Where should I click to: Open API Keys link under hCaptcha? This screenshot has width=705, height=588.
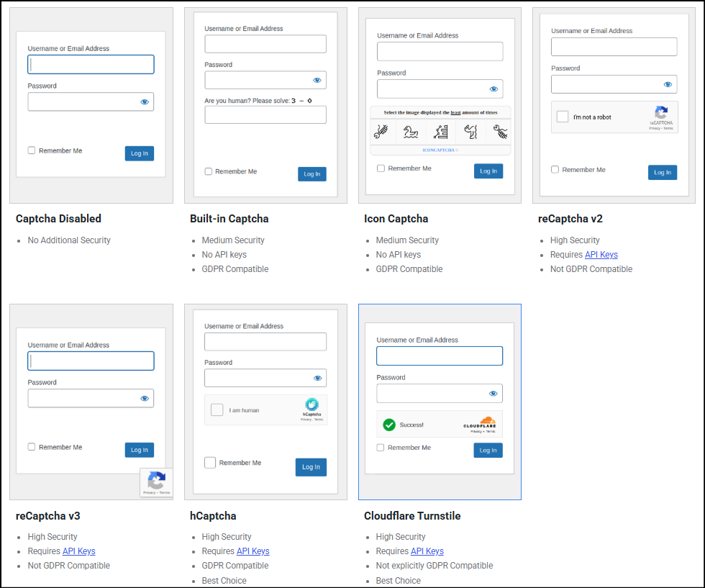(x=253, y=551)
